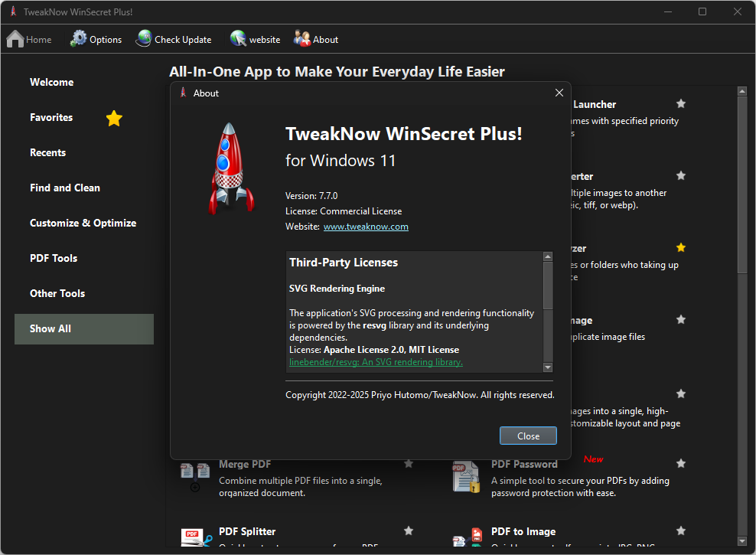Open the Favorites section
The image size is (756, 555).
pos(51,117)
